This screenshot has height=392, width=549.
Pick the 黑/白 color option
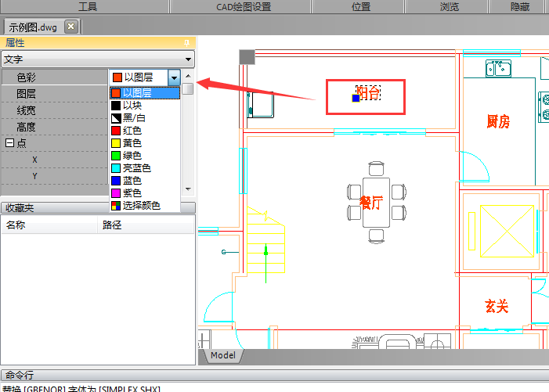(x=133, y=118)
